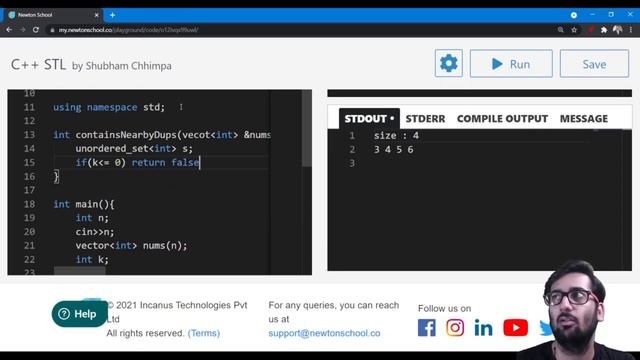The width and height of the screenshot is (640, 360).
Task: Open the Help chat widget
Action: pos(80,314)
